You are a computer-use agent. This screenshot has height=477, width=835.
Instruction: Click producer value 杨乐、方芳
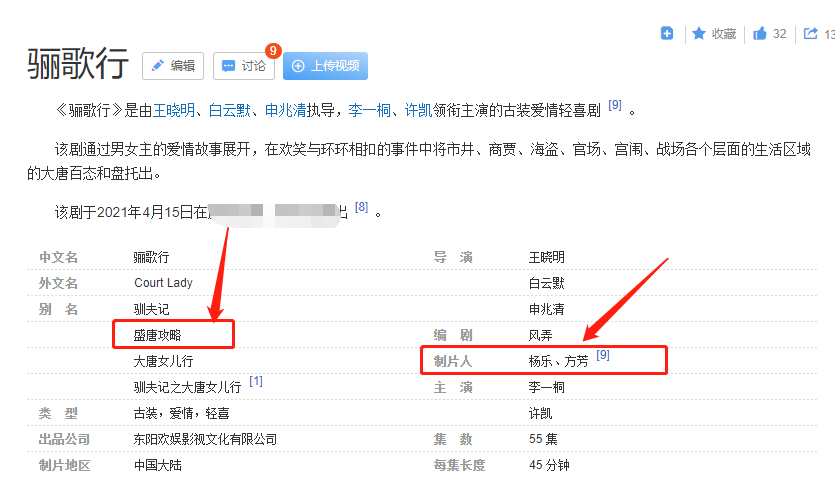click(559, 361)
